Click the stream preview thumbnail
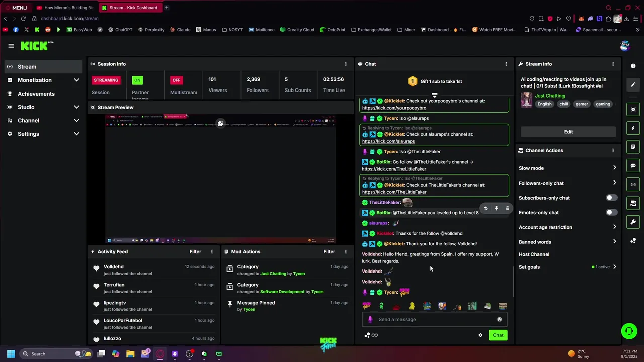This screenshot has height=362, width=644. 220,179
